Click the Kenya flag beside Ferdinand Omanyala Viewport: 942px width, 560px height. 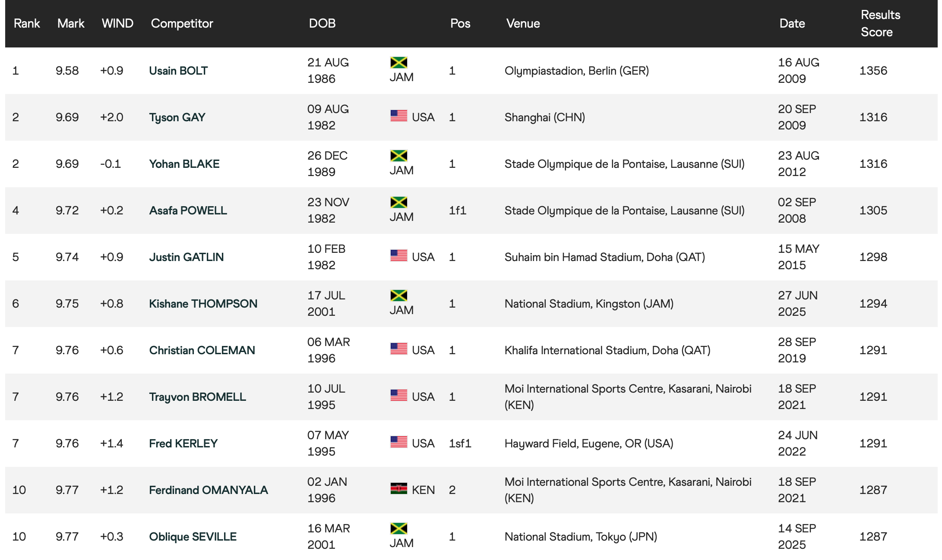pyautogui.click(x=398, y=489)
